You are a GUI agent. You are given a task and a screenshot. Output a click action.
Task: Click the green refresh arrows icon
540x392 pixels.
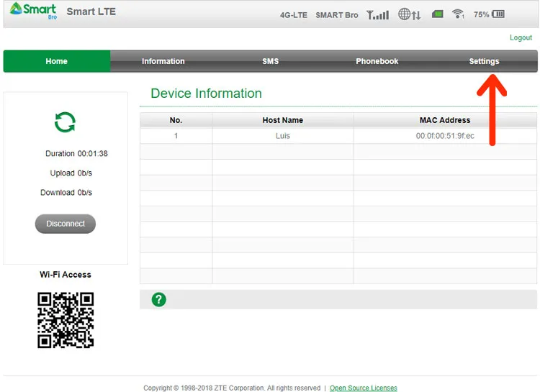[65, 122]
